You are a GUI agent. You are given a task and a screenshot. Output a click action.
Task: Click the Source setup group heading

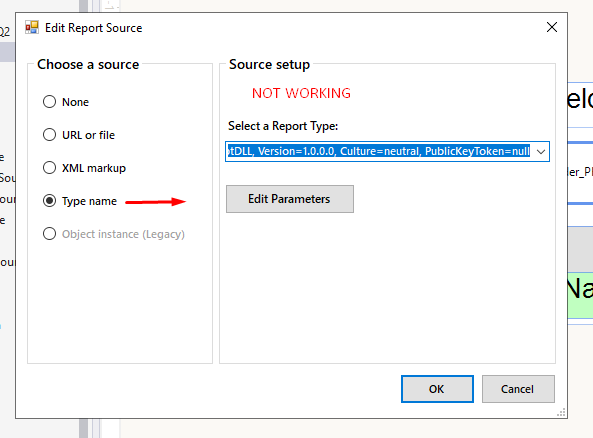(x=269, y=64)
